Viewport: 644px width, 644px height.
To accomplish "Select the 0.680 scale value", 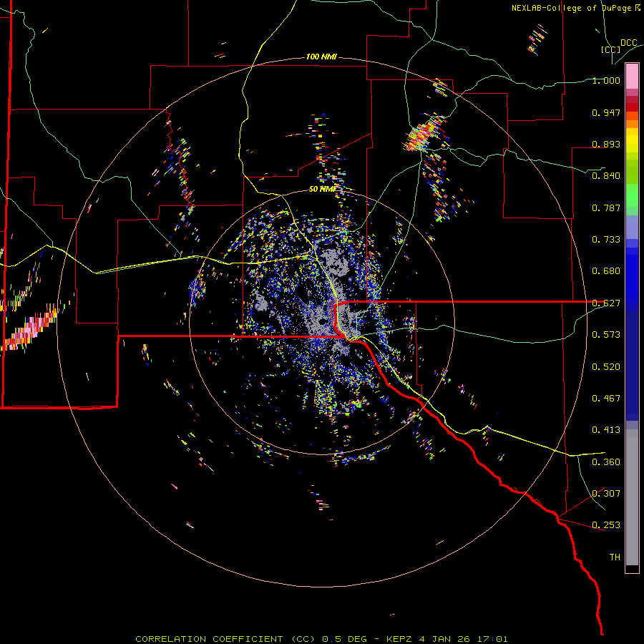I will click(606, 271).
